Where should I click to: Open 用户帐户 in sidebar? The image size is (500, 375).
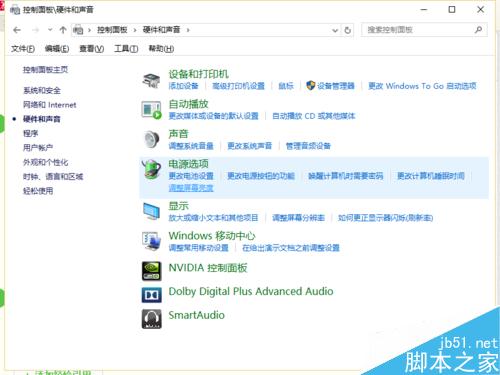click(38, 148)
